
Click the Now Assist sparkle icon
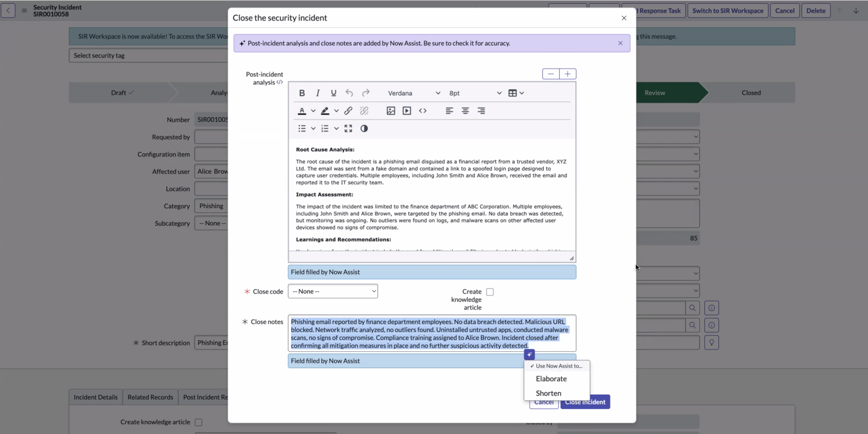click(x=529, y=355)
